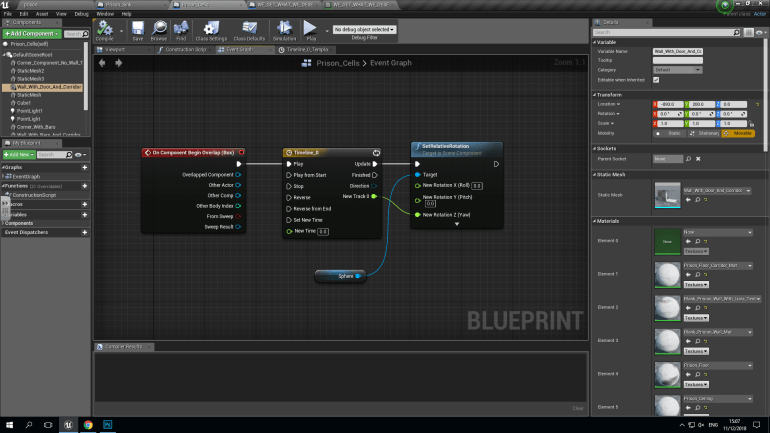Switch to the Construction Script tab
Image resolution: width=770 pixels, height=433 pixels.
coord(185,50)
